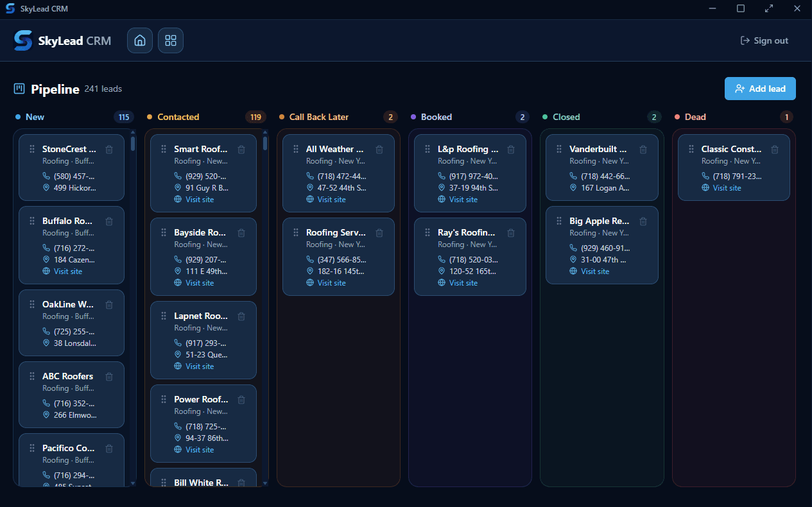The height and width of the screenshot is (507, 812).
Task: Click scroll-down arrow in New column
Action: point(133,483)
